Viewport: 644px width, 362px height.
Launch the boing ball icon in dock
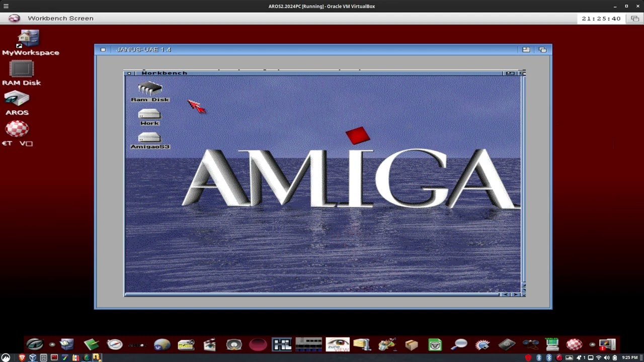point(574,344)
